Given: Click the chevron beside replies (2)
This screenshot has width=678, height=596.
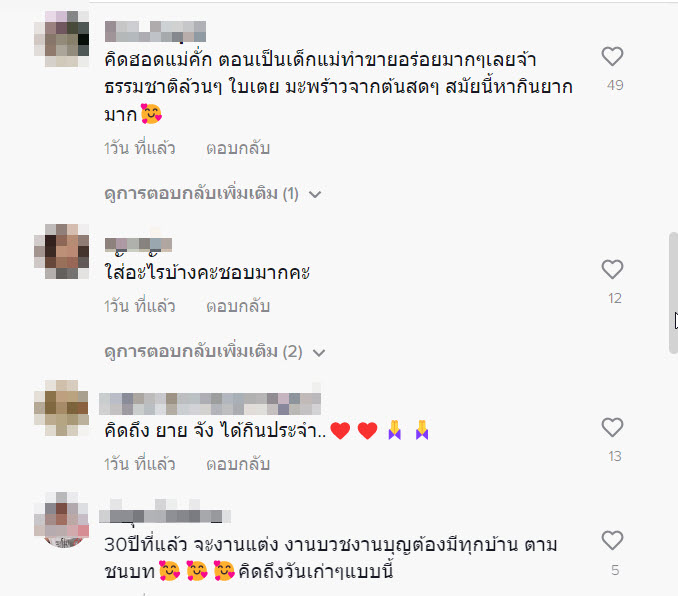Looking at the screenshot, I should tap(319, 353).
